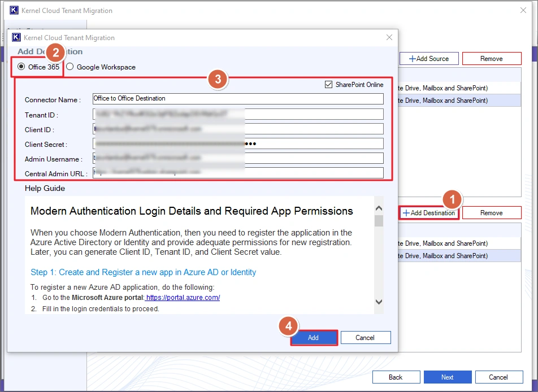Click the Tenant ID input field
The width and height of the screenshot is (538, 392).
[x=238, y=114]
